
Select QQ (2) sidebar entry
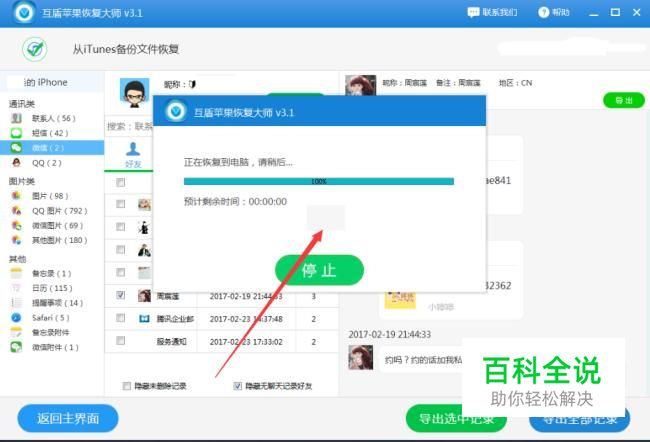tap(52, 163)
